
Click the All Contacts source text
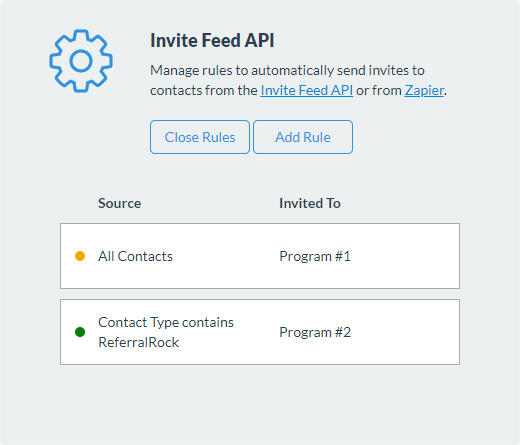point(135,256)
